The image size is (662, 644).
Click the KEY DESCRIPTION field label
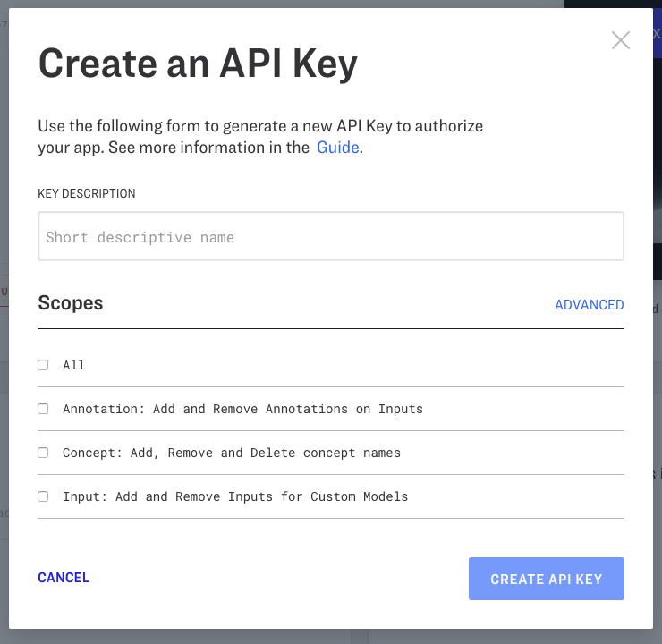coord(87,193)
